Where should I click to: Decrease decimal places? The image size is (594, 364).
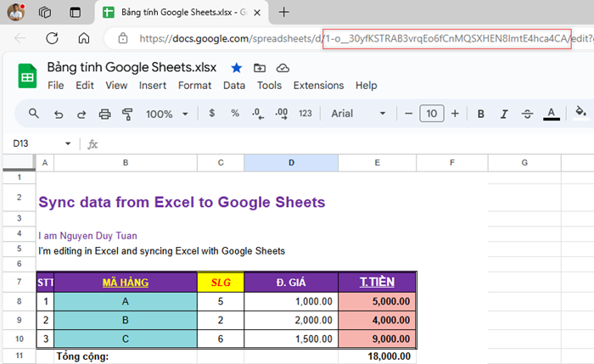[258, 114]
